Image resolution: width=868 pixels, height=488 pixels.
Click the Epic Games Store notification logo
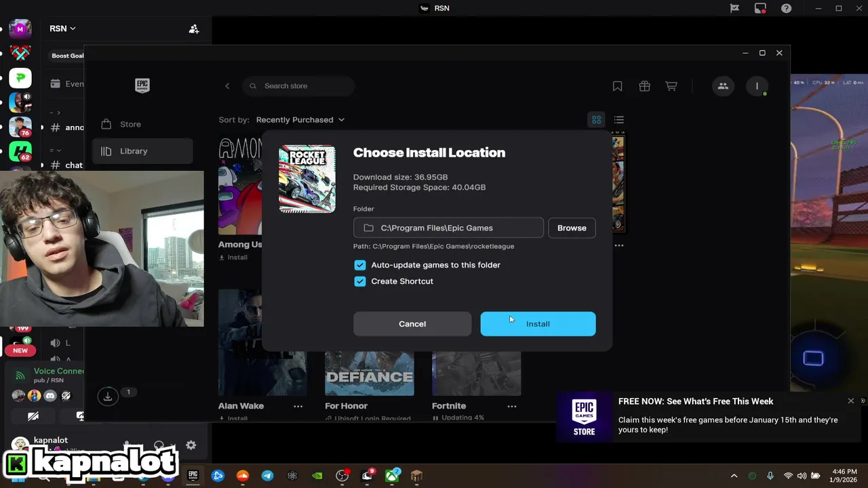pos(584,418)
